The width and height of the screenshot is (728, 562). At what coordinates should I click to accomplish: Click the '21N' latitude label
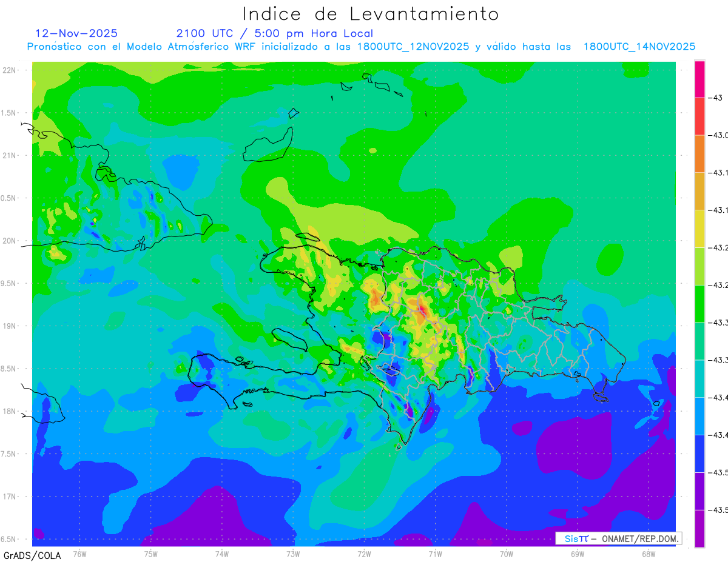(9, 155)
